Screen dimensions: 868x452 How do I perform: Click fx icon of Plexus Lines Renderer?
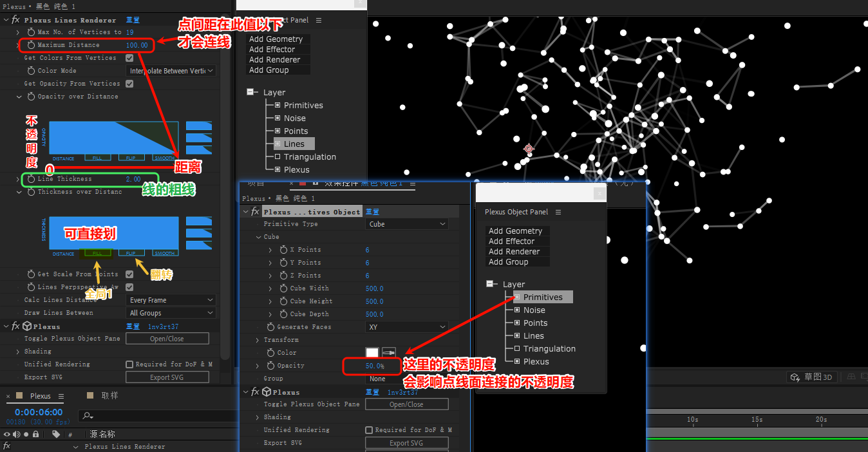pyautogui.click(x=15, y=20)
